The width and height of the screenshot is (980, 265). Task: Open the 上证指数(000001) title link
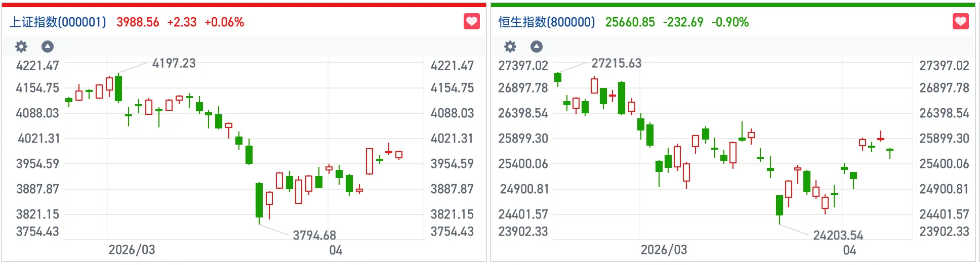(x=58, y=22)
